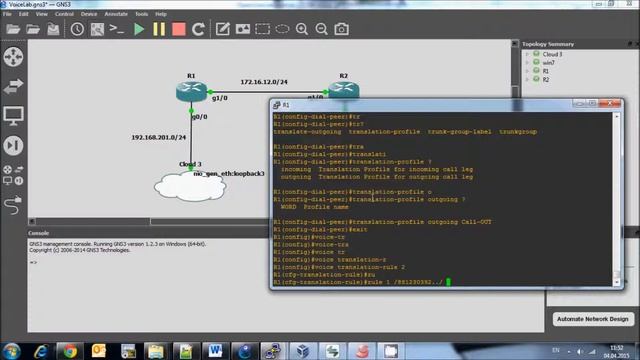Select R2 row in Topology Summary
Viewport: 640px width, 360px height.
pos(545,79)
